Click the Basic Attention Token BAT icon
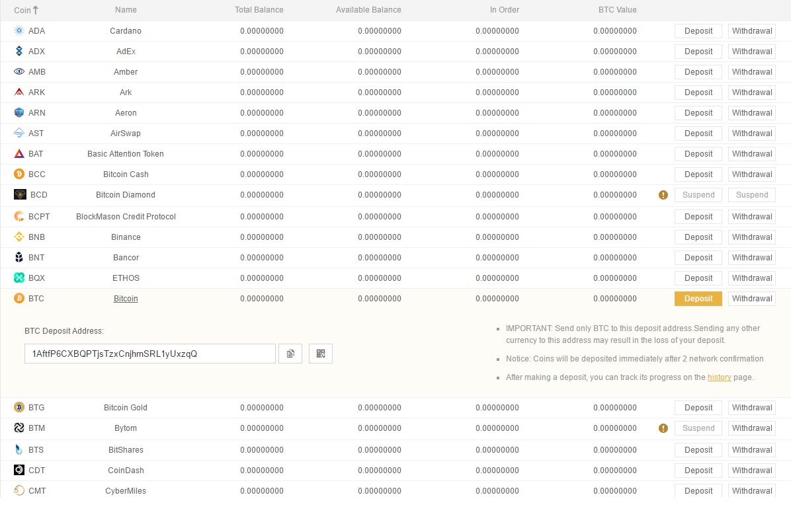 19,154
